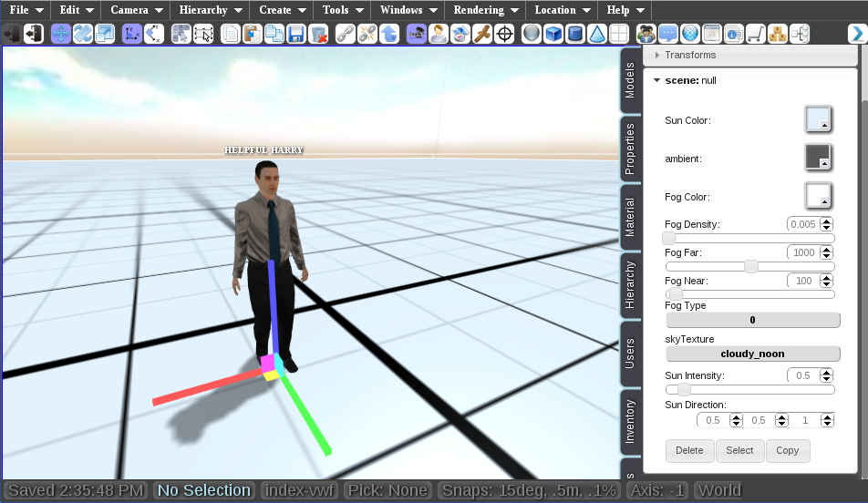Open the Sun Color swatch

pyautogui.click(x=818, y=119)
